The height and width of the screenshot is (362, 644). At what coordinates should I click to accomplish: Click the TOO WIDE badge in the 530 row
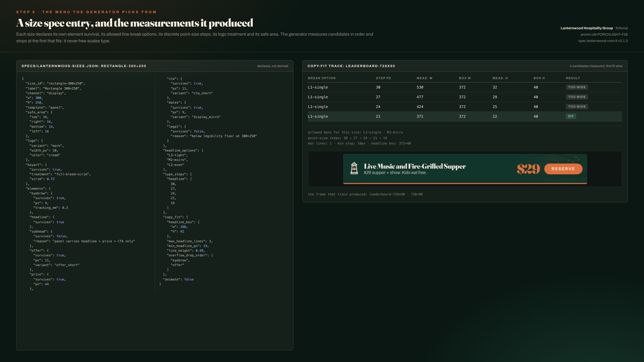pyautogui.click(x=577, y=87)
